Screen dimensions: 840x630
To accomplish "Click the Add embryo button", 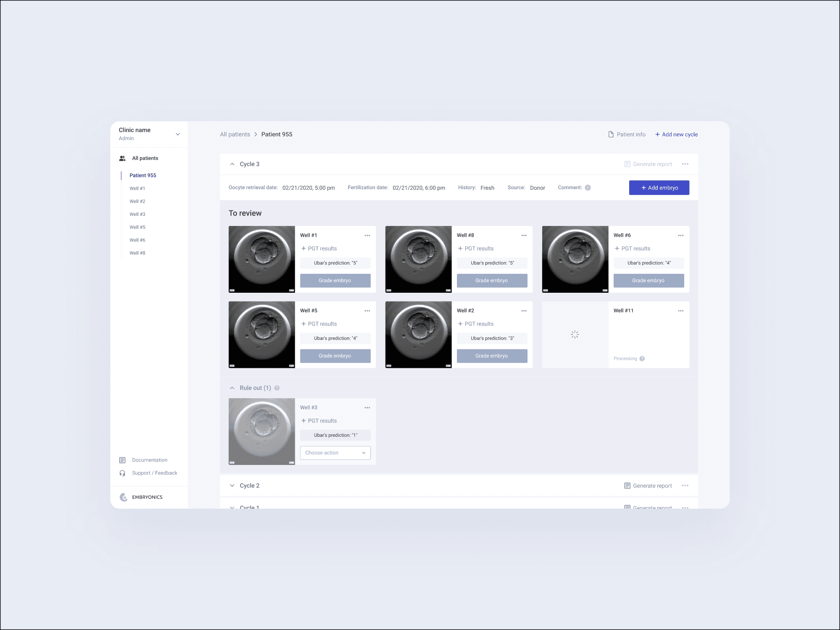I will 659,188.
